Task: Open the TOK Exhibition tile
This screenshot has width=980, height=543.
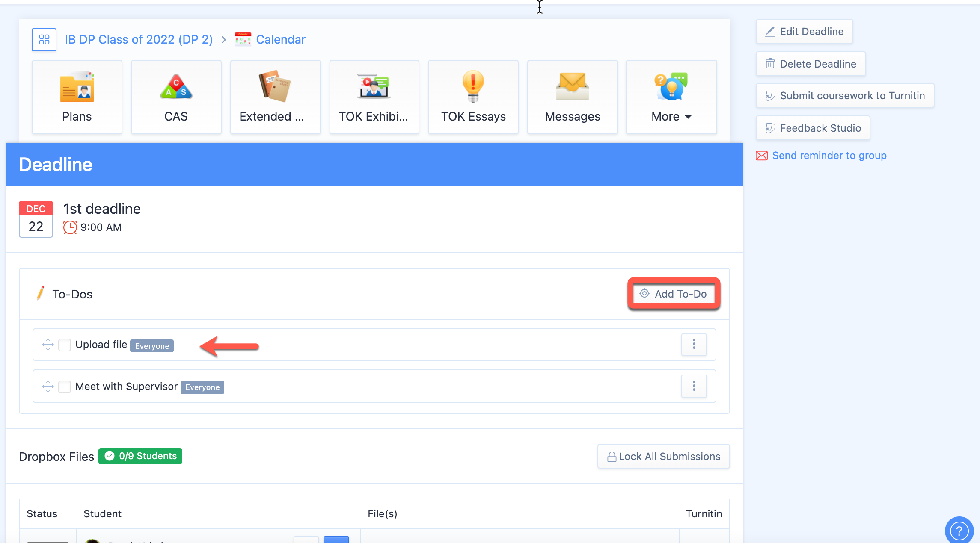Action: point(374,97)
